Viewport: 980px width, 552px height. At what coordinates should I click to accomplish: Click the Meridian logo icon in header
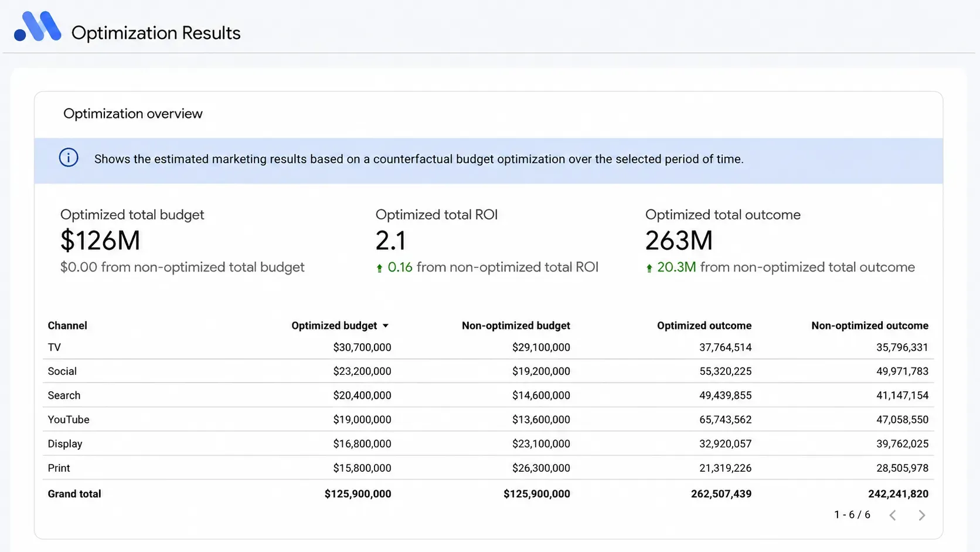coord(38,27)
